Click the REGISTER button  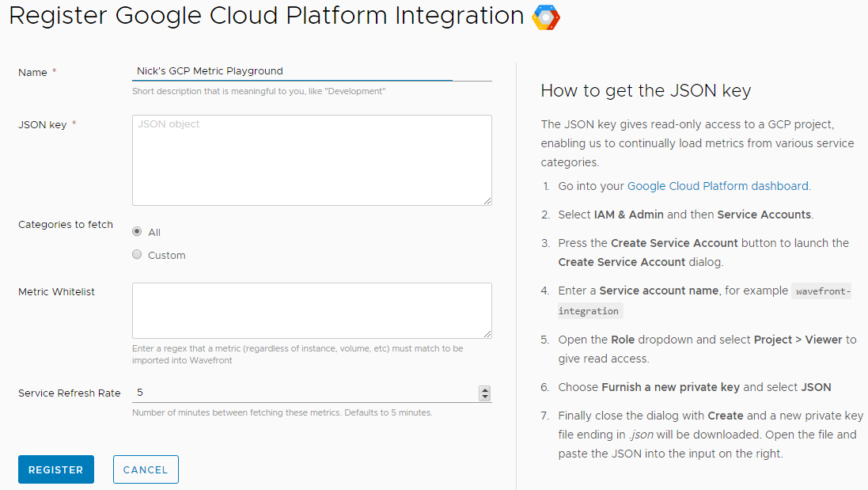56,469
